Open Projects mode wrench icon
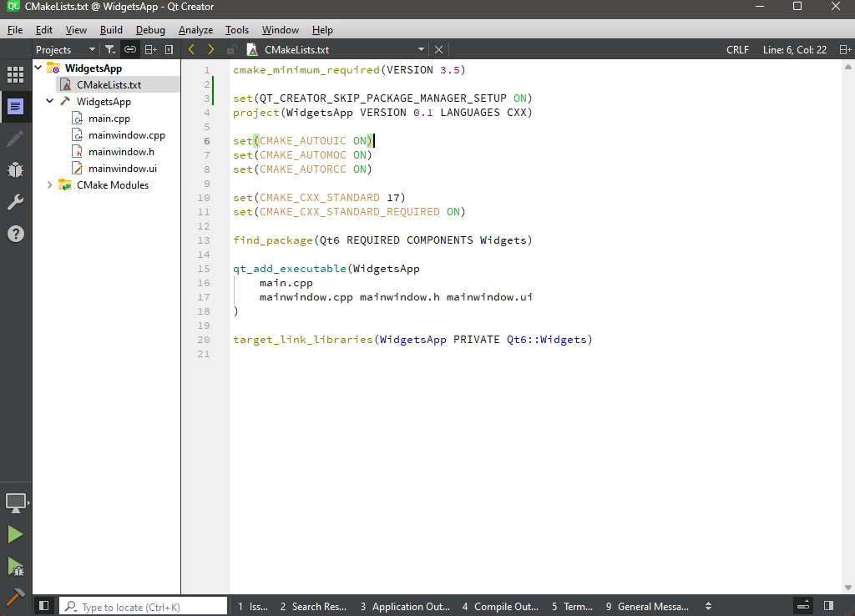Image resolution: width=855 pixels, height=616 pixels. [15, 202]
